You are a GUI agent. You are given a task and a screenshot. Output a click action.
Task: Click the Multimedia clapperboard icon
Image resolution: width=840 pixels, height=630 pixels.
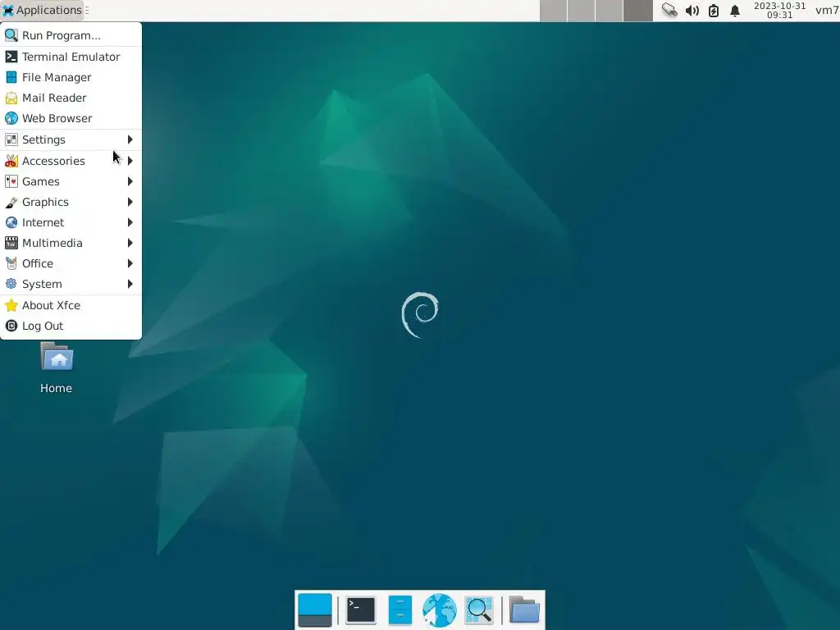tap(11, 243)
